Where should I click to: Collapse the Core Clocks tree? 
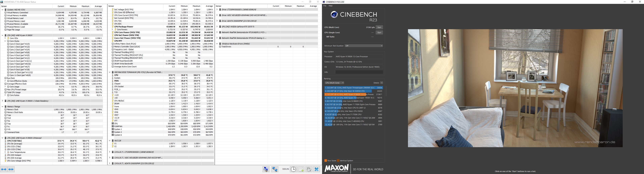pyautogui.click(x=5, y=41)
